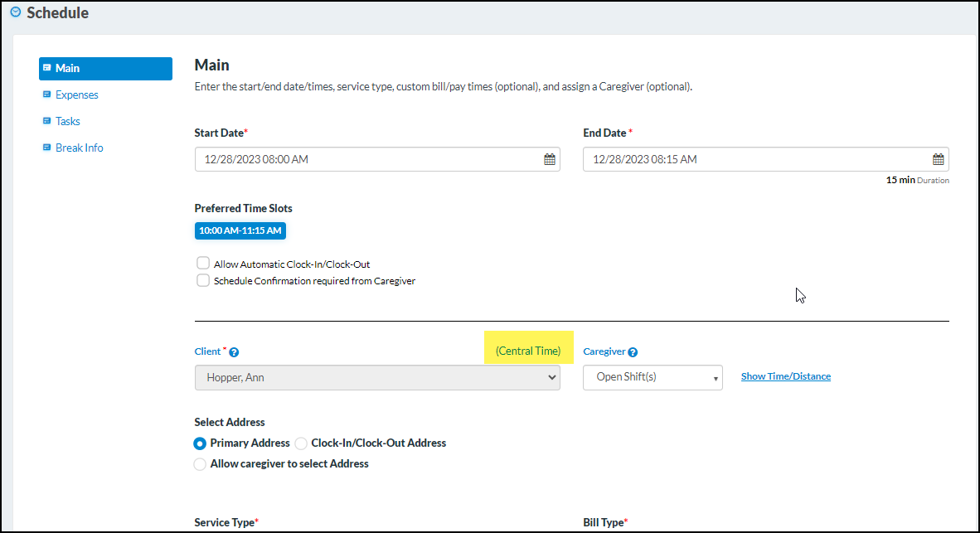
Task: Go to the Expenses section
Action: [79, 94]
